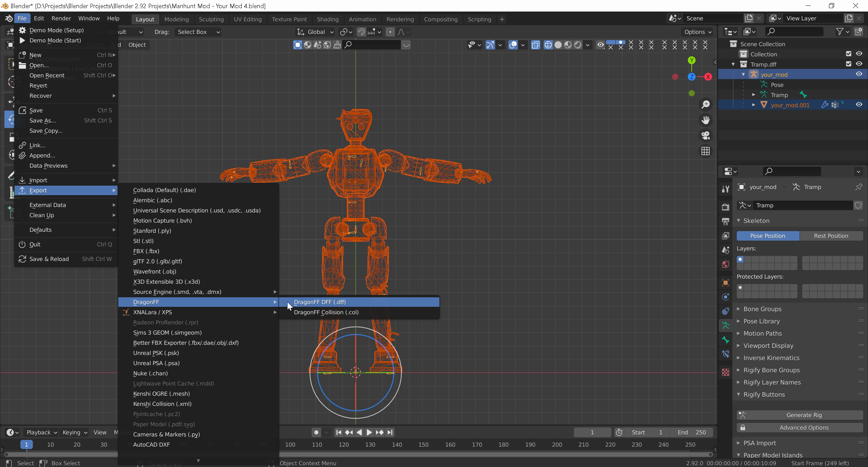The height and width of the screenshot is (467, 868).
Task: Open the Select Box drag dropdown
Action: point(198,32)
